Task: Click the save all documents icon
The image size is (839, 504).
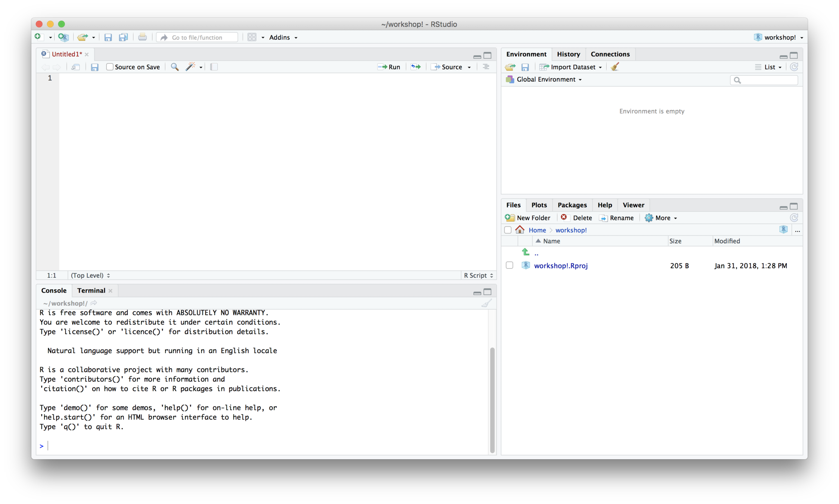Action: 123,37
